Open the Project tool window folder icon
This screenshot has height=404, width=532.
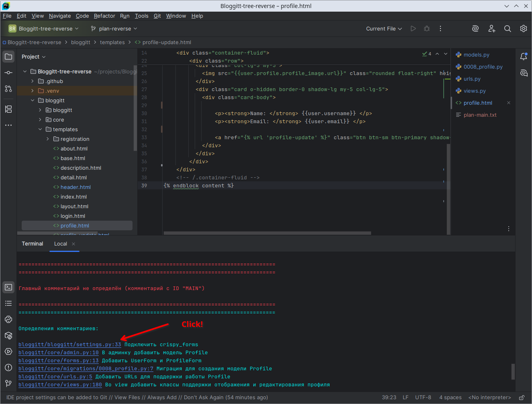coord(8,57)
